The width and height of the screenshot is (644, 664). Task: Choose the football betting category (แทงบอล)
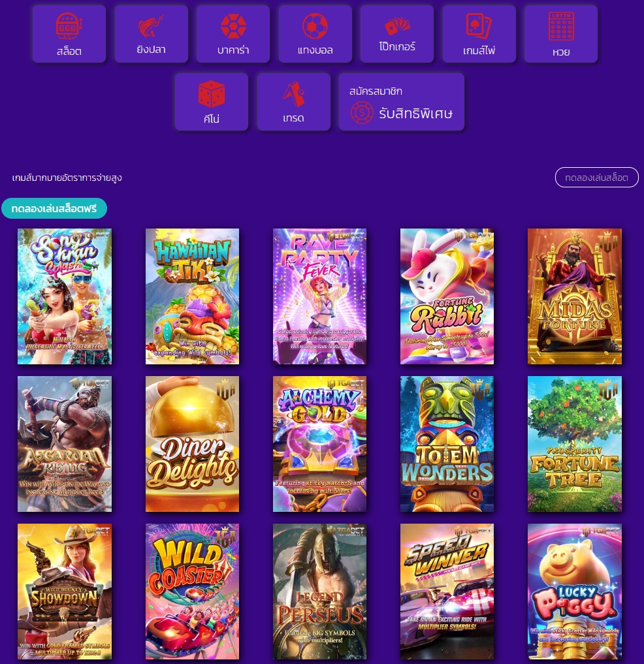315,34
